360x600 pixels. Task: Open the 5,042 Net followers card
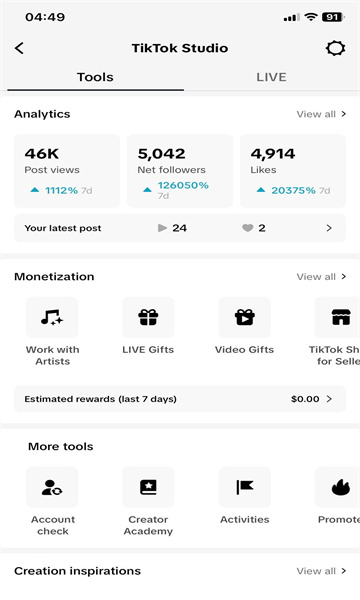click(x=180, y=171)
